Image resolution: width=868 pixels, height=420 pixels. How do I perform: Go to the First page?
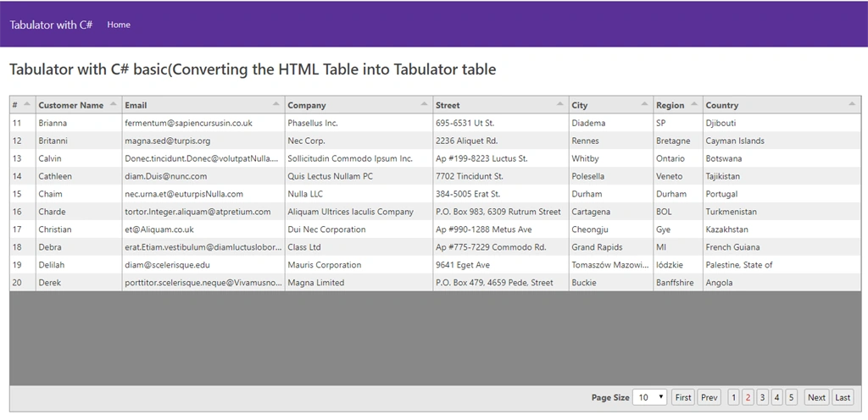(x=683, y=397)
